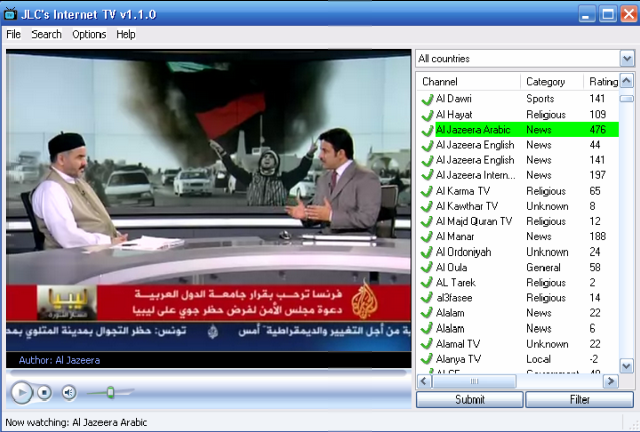Click the horizontal scrollbar right arrow

coord(611,381)
